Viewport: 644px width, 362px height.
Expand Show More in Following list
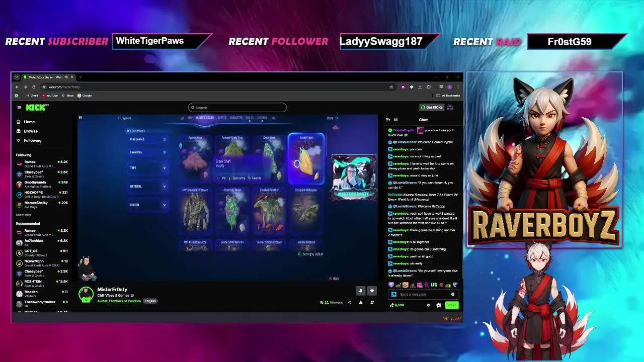(x=24, y=215)
